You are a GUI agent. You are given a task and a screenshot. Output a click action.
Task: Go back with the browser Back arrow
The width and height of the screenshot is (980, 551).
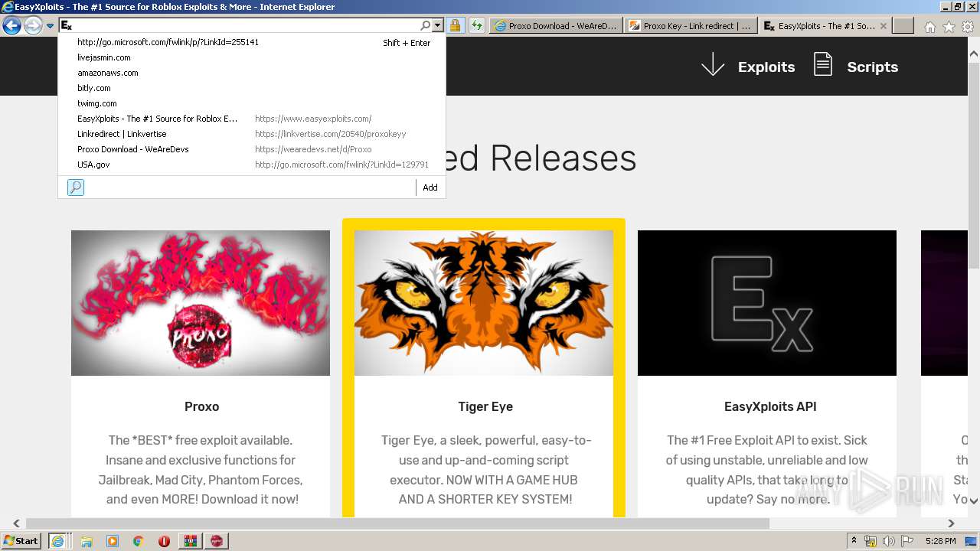[x=11, y=26]
